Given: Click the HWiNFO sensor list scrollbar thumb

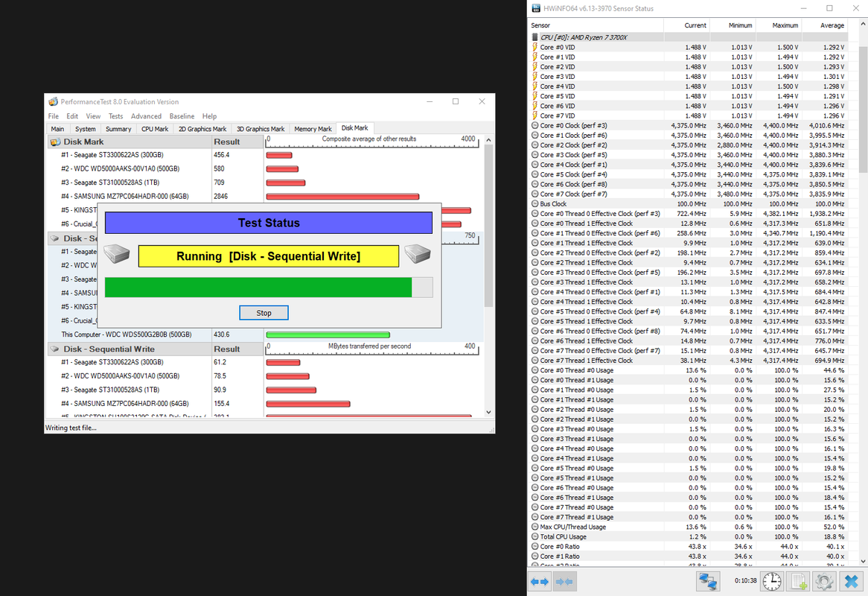Looking at the screenshot, I should pos(863,110).
